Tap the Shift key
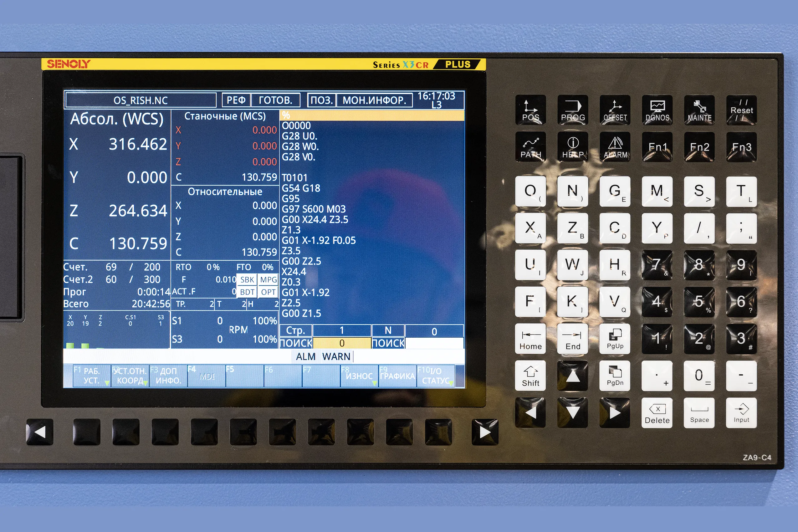This screenshot has width=798, height=532. [530, 376]
